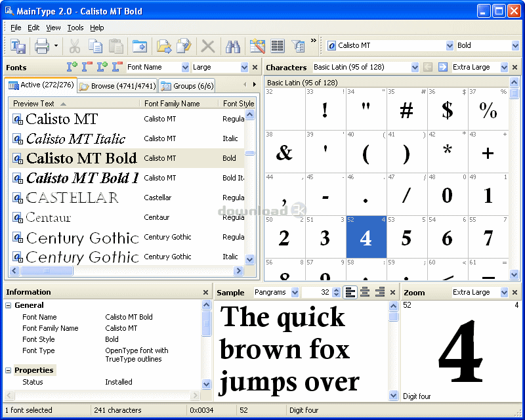Screen dimensions: 525x420
Task: Click the Information panel vertical scrollbar thumb
Action: pos(206,324)
